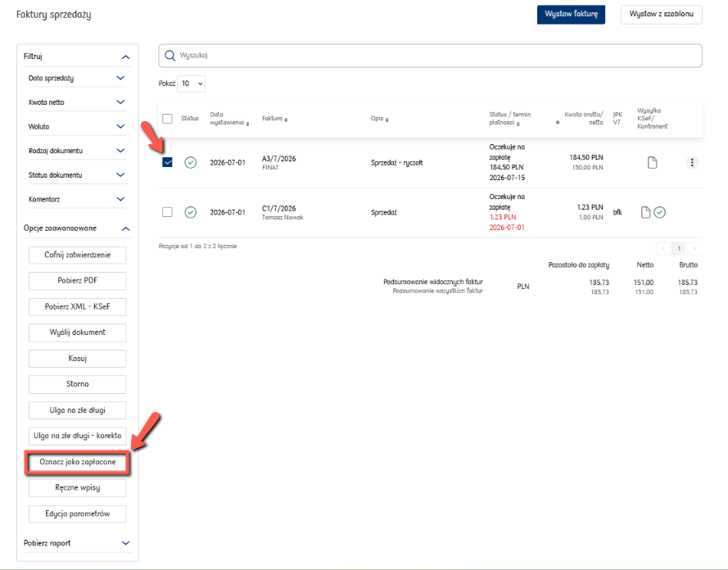Image resolution: width=728 pixels, height=570 pixels.
Task: Click overdue date 2026-07-01 in red
Action: [507, 228]
